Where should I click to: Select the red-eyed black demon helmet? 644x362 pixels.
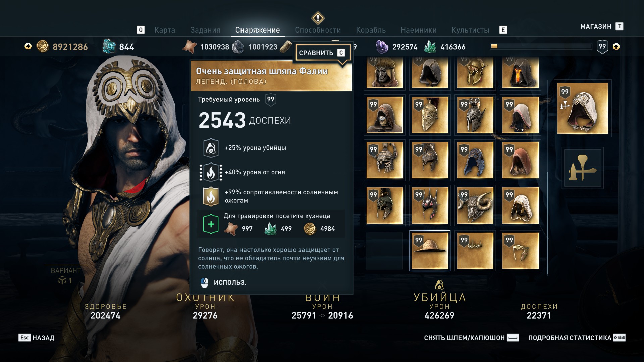tap(430, 205)
